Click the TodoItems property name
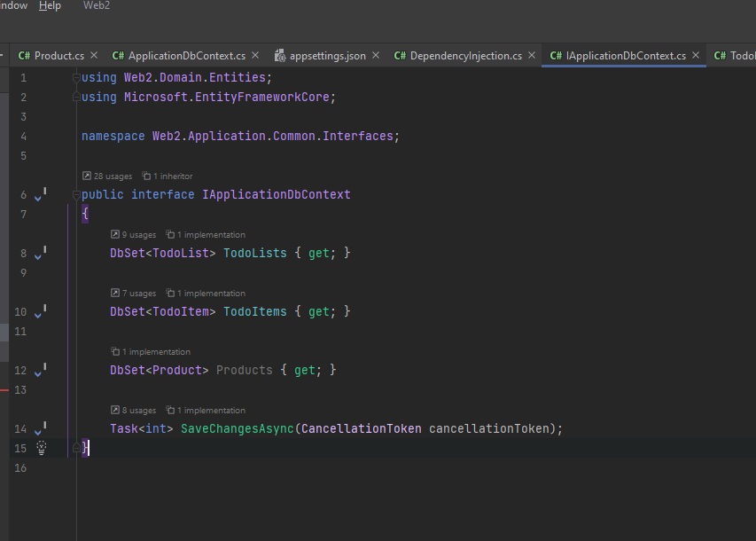The height and width of the screenshot is (541, 756). pos(255,311)
